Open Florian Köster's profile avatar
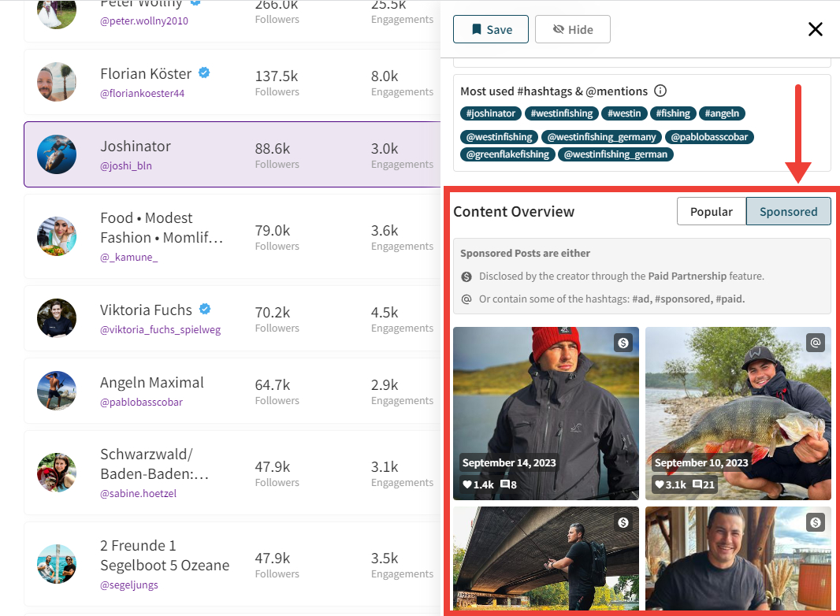This screenshot has width=840, height=616. pos(57,82)
